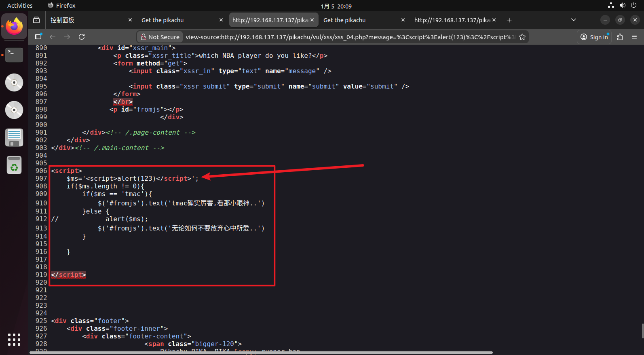This screenshot has width=644, height=355.
Task: Open the first disc drive dock icon
Action: point(14,82)
